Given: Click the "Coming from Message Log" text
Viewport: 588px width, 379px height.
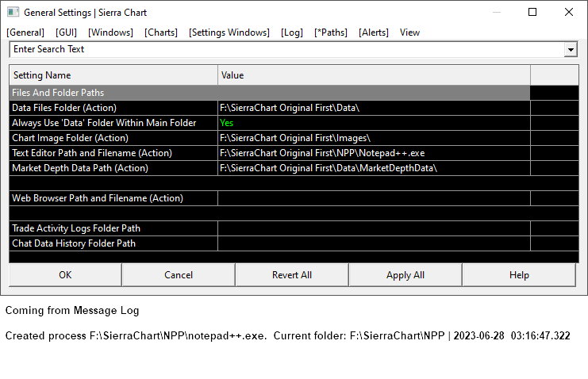Looking at the screenshot, I should 72,310.
